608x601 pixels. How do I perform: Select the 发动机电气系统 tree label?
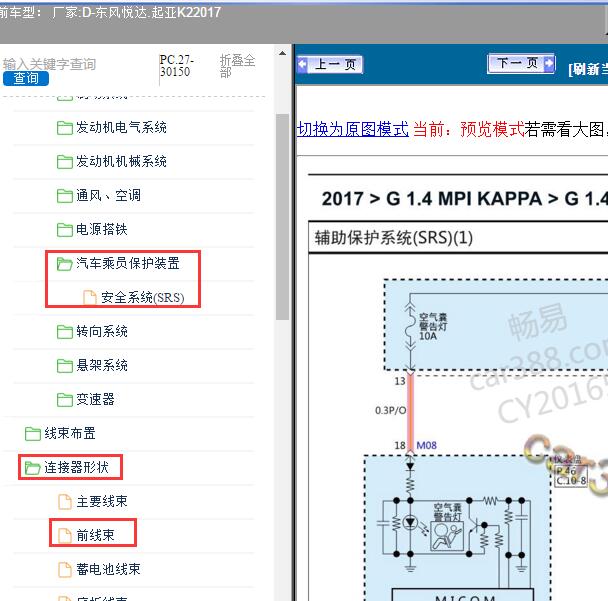121,127
